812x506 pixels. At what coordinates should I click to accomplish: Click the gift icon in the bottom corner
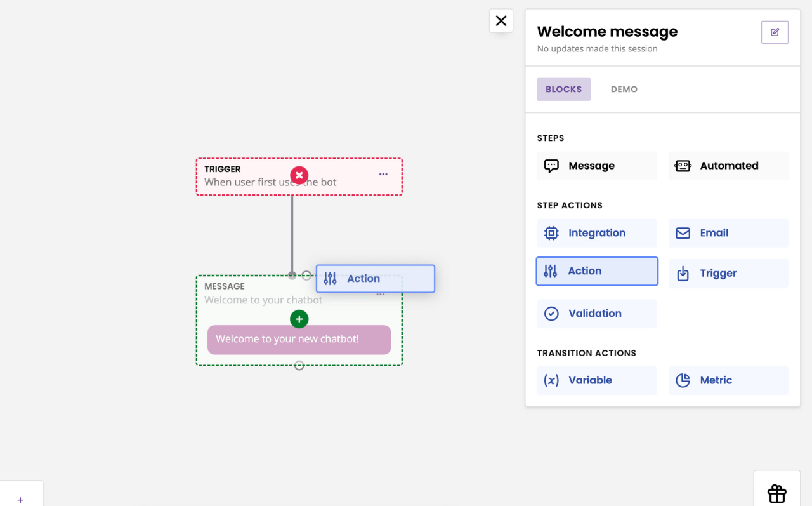tap(776, 493)
